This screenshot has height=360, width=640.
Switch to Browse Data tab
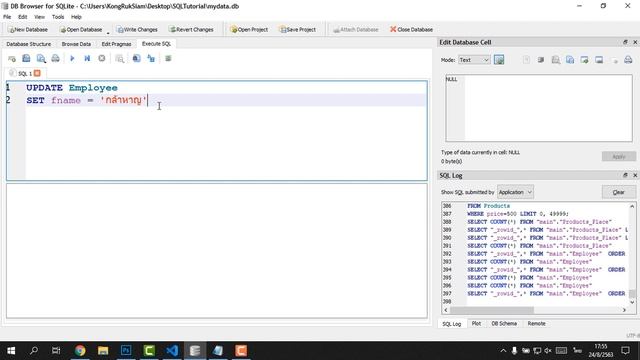[x=76, y=44]
